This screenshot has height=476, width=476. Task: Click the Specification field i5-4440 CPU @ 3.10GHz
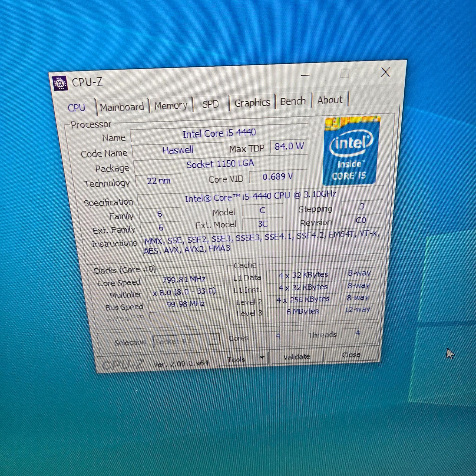(260, 196)
